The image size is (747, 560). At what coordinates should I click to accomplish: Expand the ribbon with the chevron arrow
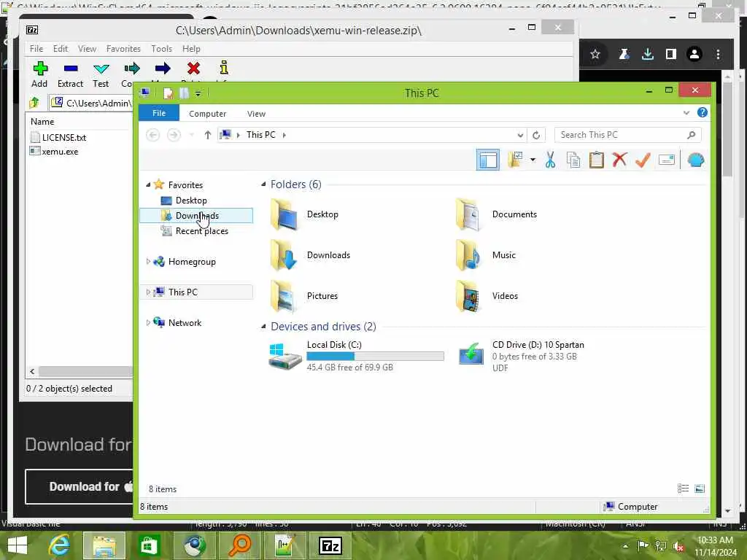[686, 113]
